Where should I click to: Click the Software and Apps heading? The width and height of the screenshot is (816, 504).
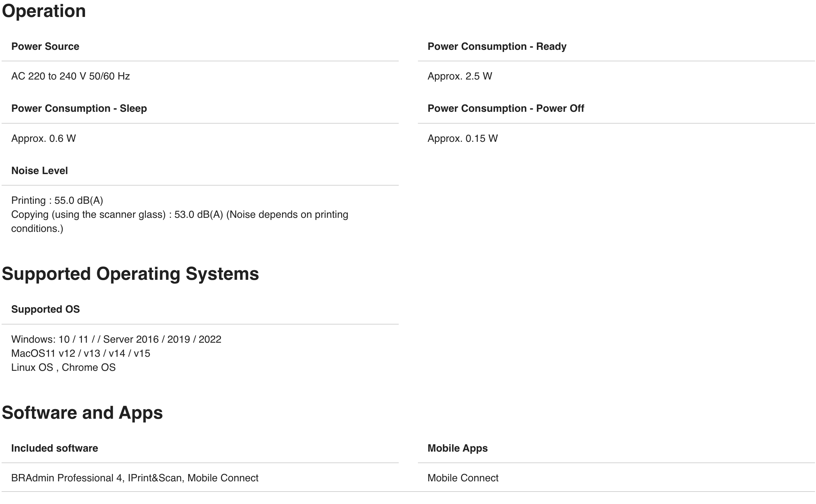(82, 413)
